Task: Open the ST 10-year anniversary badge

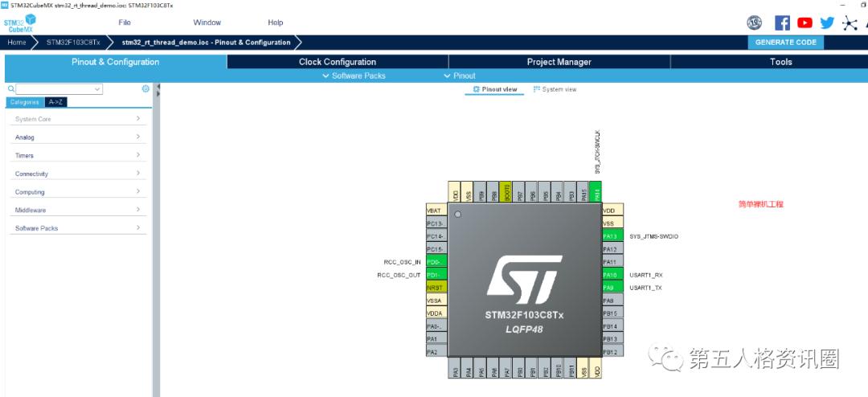Action: coord(754,23)
